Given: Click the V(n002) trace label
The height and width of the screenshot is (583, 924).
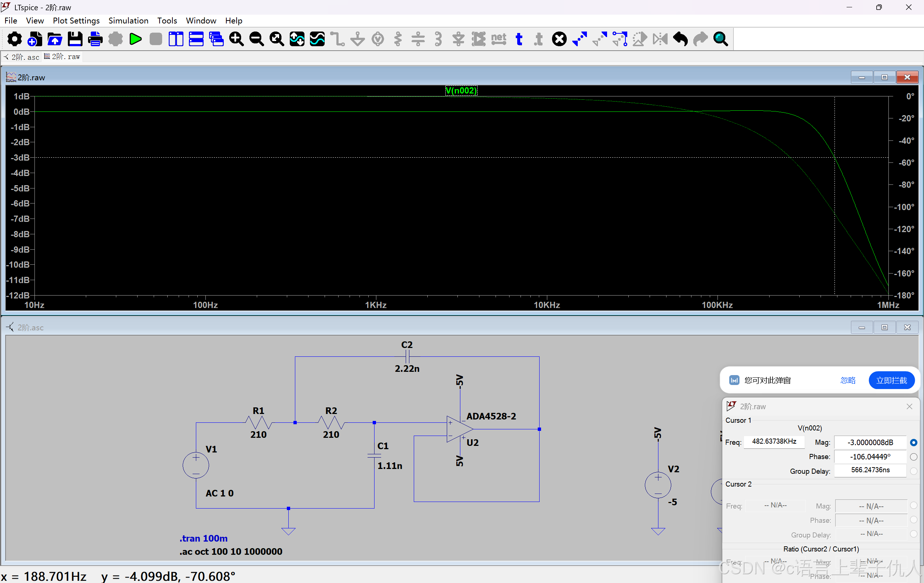Looking at the screenshot, I should (461, 91).
